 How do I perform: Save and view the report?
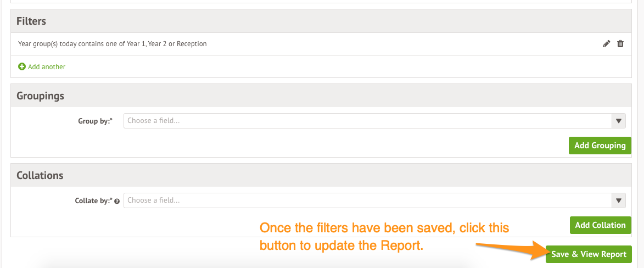589,254
